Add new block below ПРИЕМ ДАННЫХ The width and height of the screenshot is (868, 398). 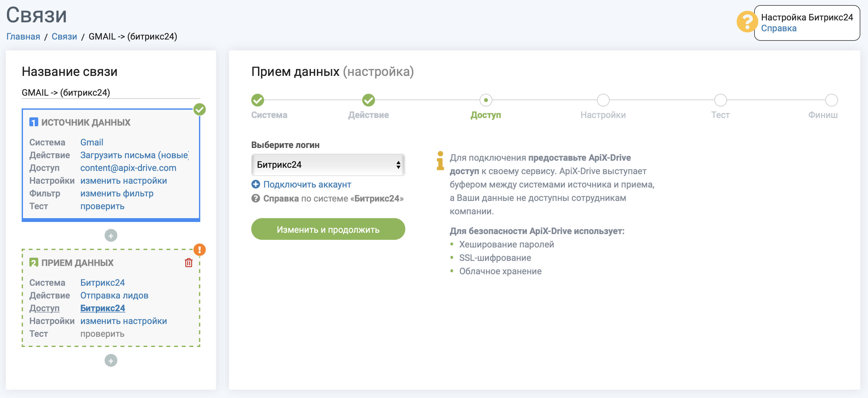pos(111,361)
